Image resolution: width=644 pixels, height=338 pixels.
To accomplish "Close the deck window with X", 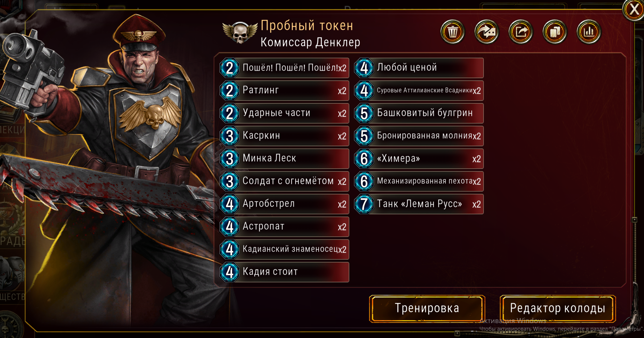I will (634, 9).
